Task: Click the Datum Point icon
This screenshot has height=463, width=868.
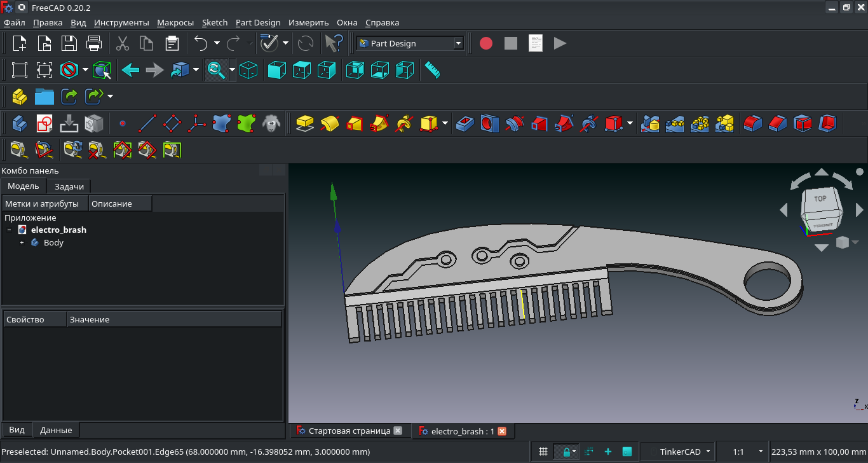Action: (123, 123)
